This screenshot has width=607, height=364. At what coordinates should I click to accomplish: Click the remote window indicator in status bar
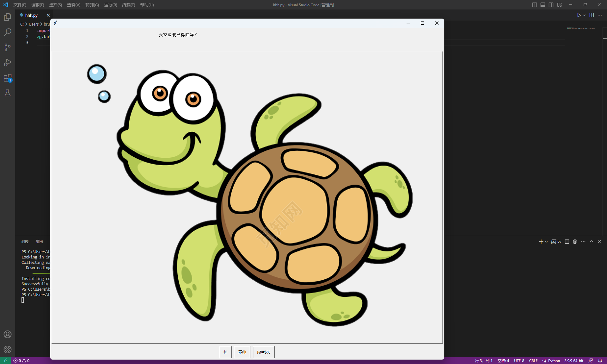[5, 361]
